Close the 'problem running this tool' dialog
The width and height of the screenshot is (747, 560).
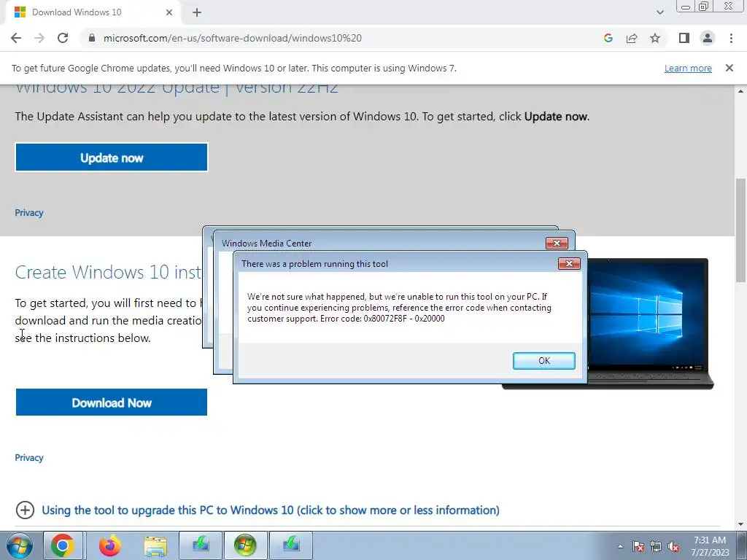point(569,264)
